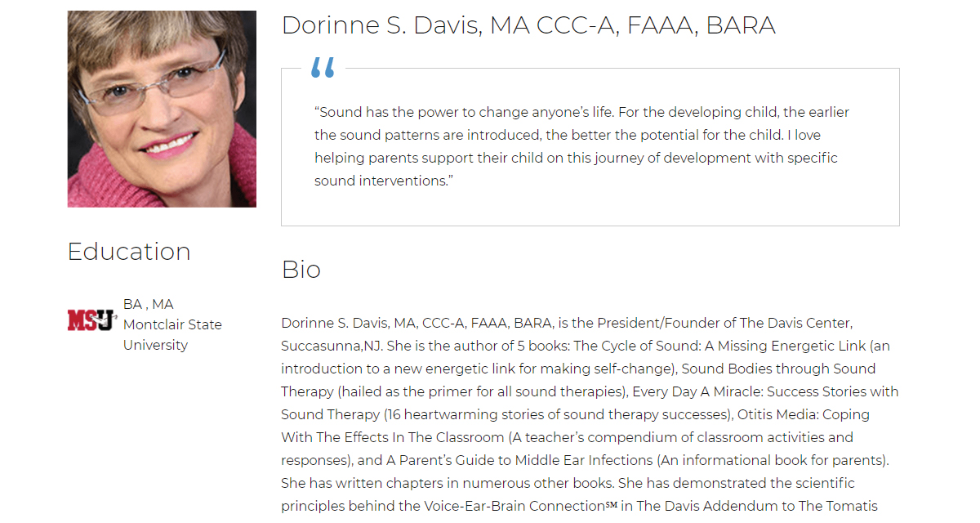Click the Dorinne S. Davis name heading
Viewport: 980px width, 523px height.
(528, 25)
